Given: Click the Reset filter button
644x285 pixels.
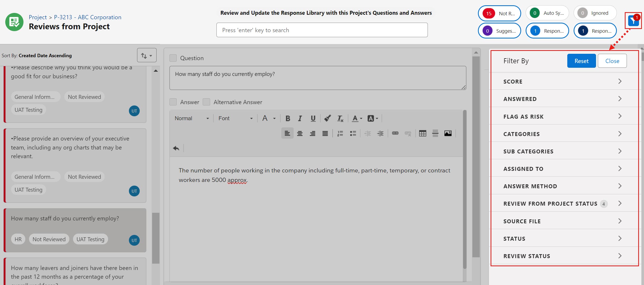Looking at the screenshot, I should [581, 61].
